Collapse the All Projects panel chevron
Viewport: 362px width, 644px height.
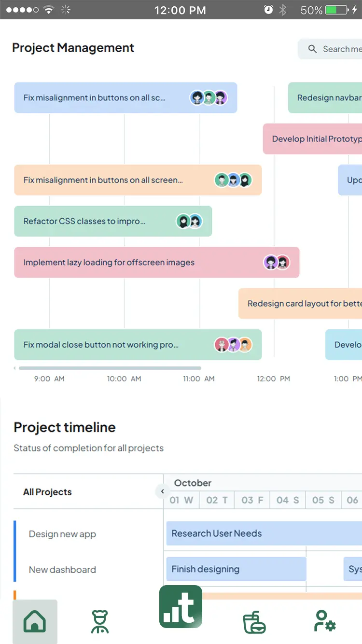[x=163, y=491]
